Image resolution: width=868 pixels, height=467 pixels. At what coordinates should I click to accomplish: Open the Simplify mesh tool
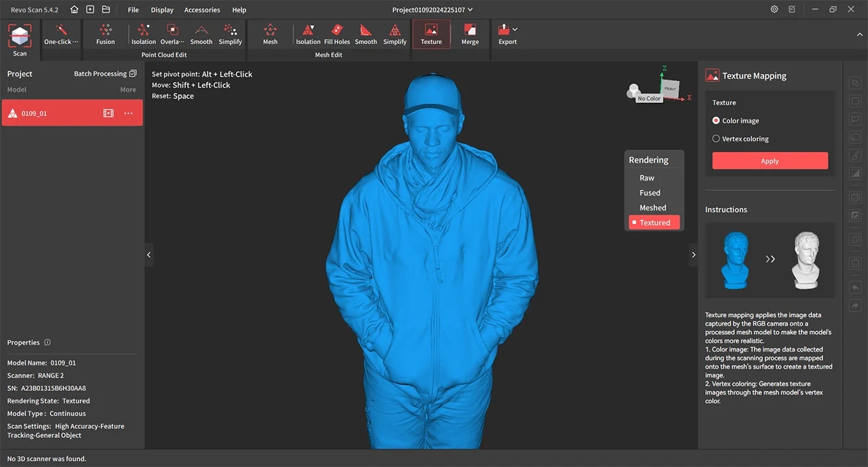tap(395, 33)
